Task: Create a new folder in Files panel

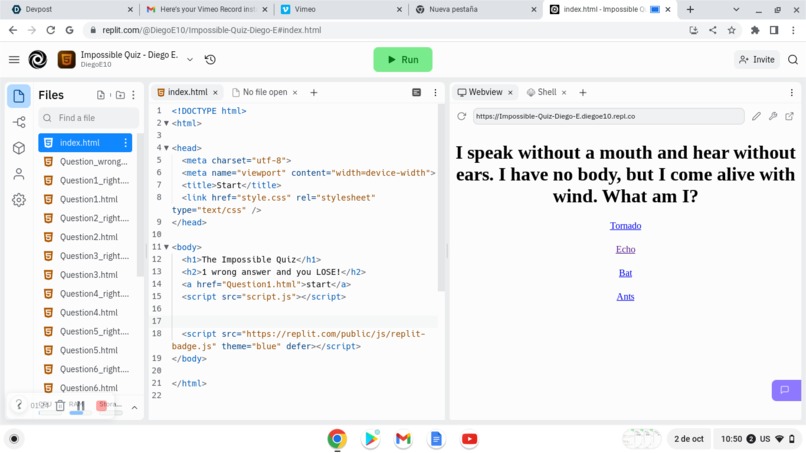Action: pyautogui.click(x=120, y=95)
